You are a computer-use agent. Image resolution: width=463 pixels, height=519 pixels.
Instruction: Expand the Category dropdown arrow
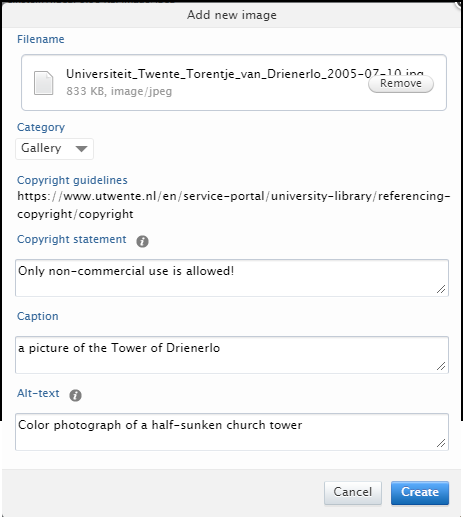tap(81, 149)
